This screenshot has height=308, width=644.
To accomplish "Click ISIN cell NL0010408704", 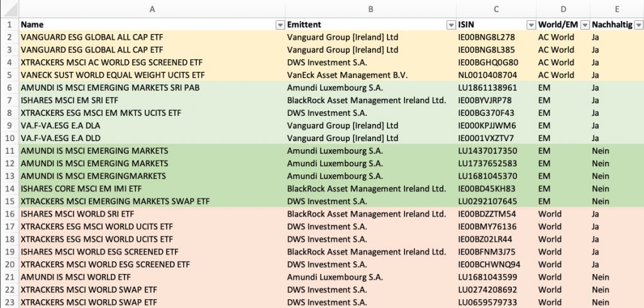I will (496, 75).
